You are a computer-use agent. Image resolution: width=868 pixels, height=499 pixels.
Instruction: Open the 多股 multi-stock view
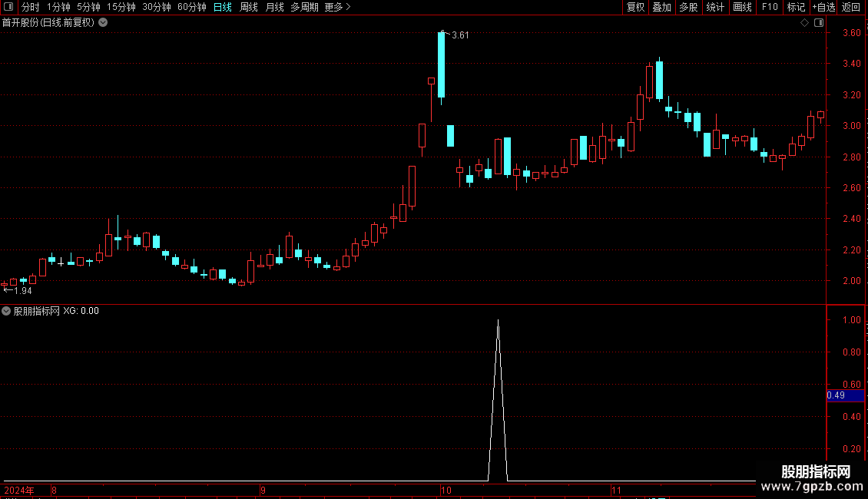tap(689, 7)
